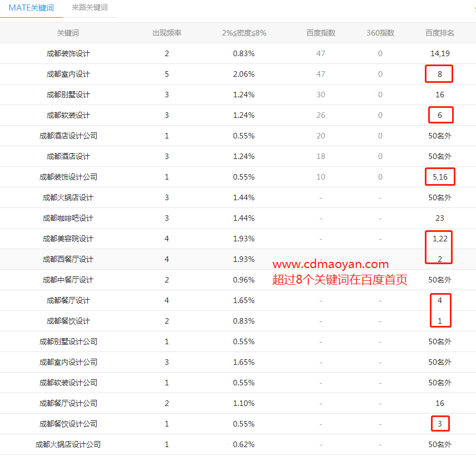Click the red www.cdmaoyan.com URL text
Screen dimensions: 476x456
point(330,264)
